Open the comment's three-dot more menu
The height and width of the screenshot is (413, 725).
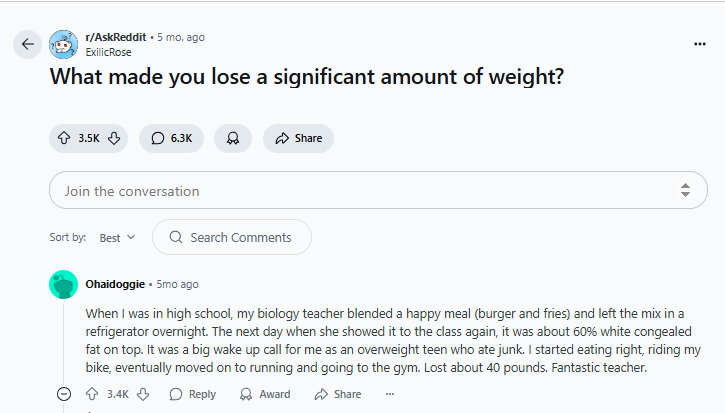click(389, 394)
